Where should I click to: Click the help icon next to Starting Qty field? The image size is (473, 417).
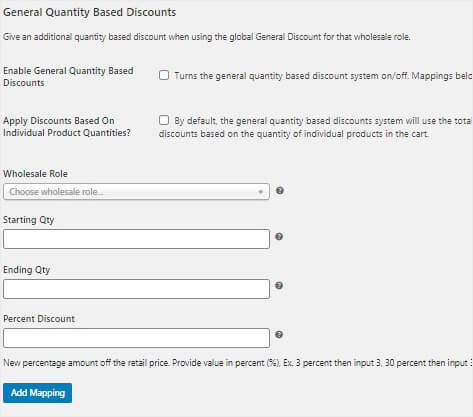click(279, 236)
